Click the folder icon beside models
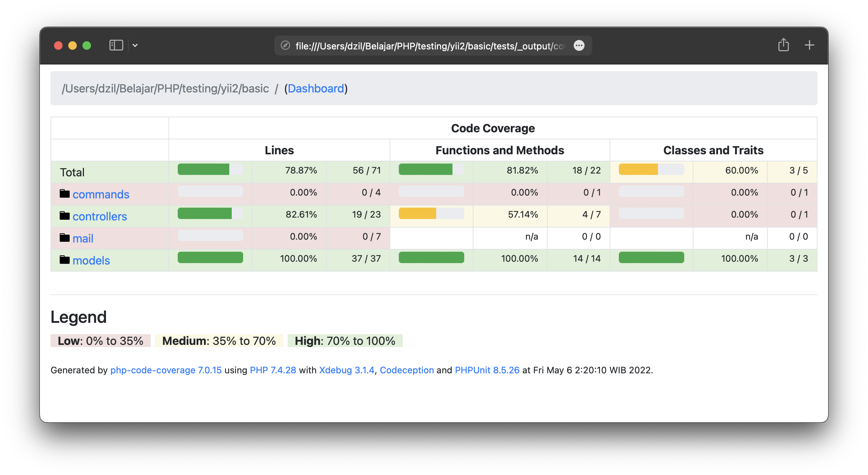The image size is (868, 475). coord(64,260)
